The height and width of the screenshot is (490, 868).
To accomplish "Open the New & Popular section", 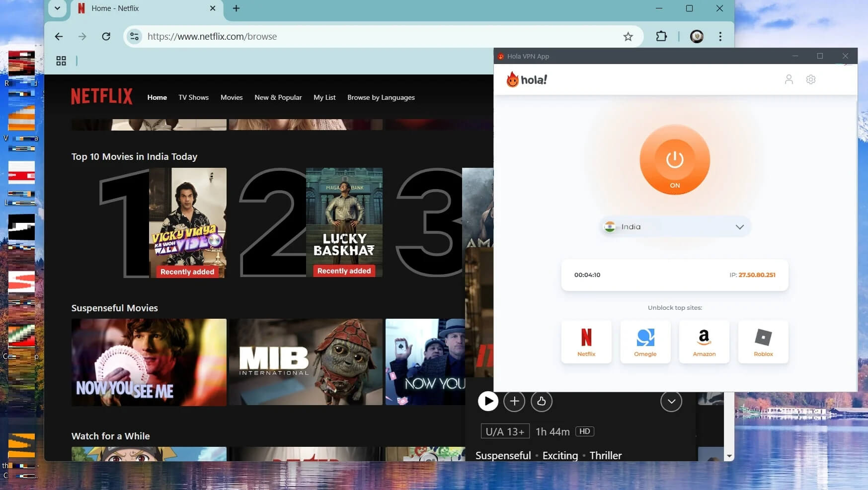I will [278, 97].
